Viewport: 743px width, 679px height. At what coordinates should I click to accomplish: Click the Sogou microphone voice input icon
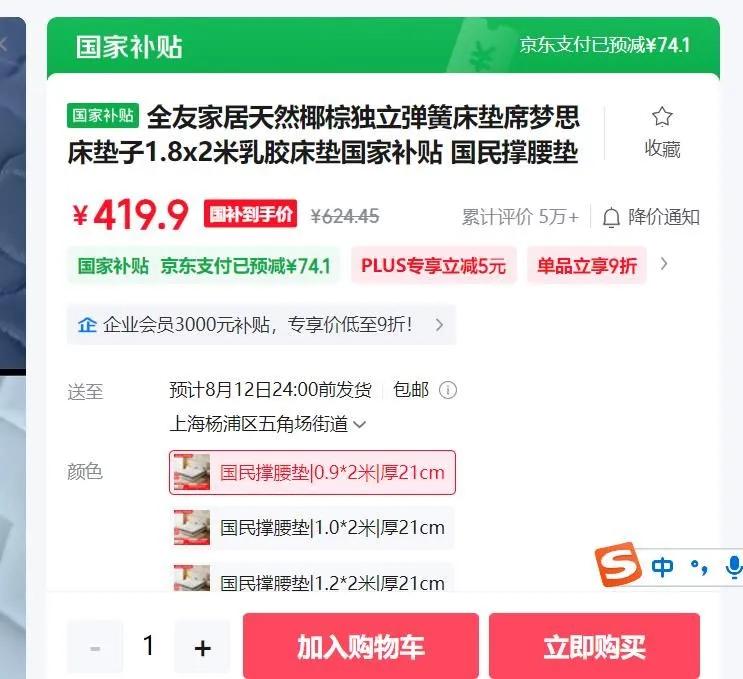pos(734,567)
